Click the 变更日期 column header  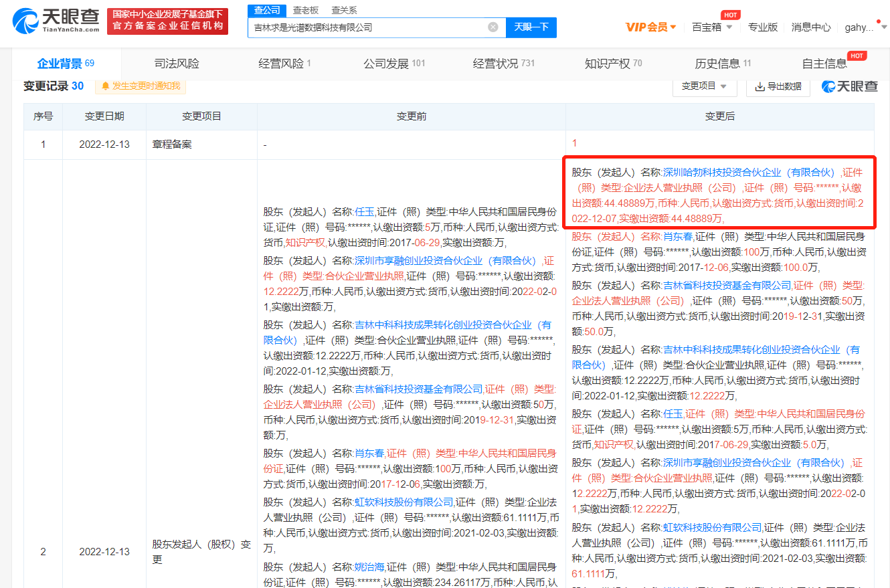pyautogui.click(x=104, y=116)
